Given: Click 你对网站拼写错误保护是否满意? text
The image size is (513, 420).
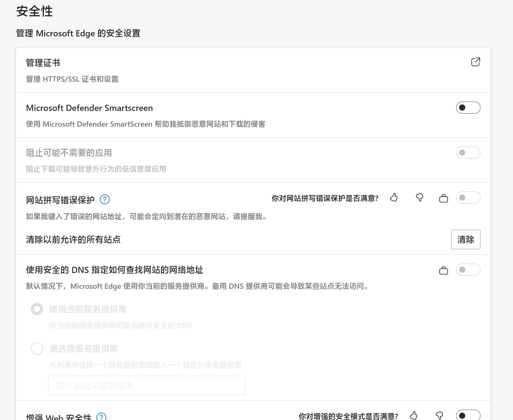Looking at the screenshot, I should (325, 198).
